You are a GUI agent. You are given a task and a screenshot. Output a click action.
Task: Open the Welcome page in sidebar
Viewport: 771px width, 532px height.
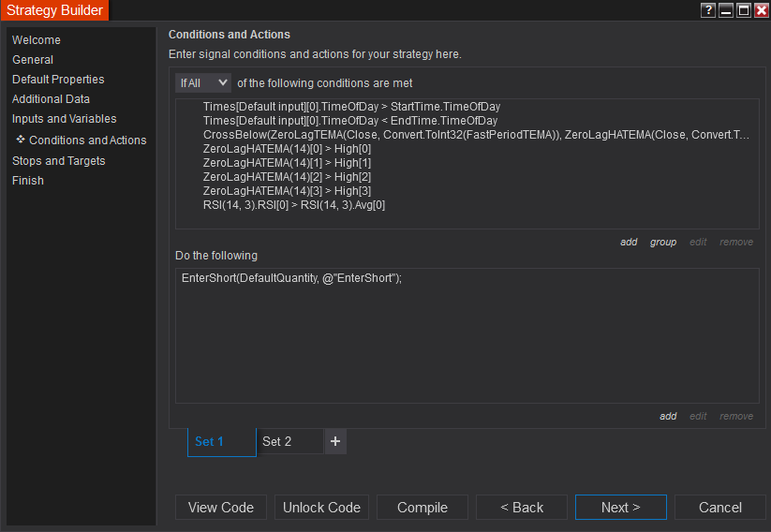(x=37, y=40)
